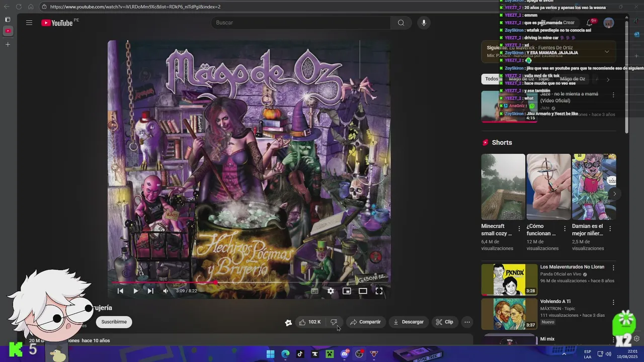The image size is (644, 362).
Task: Expand the Siguiente playlist panel chevron
Action: (607, 51)
